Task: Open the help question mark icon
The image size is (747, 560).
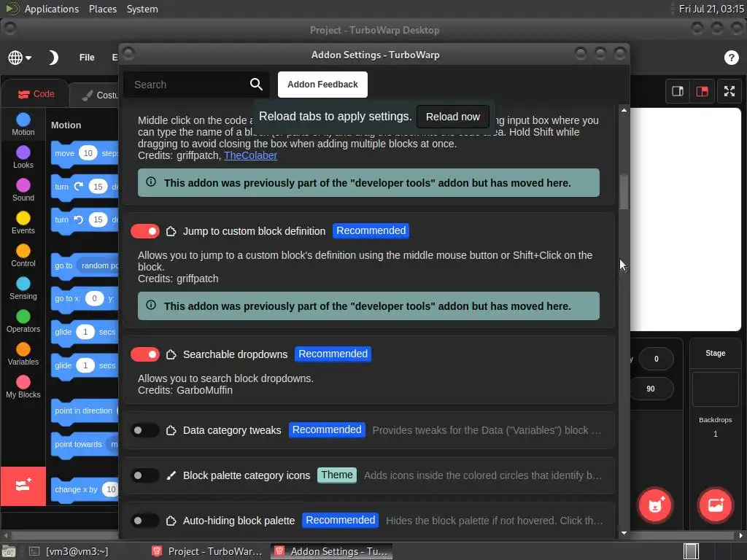Action: click(731, 58)
